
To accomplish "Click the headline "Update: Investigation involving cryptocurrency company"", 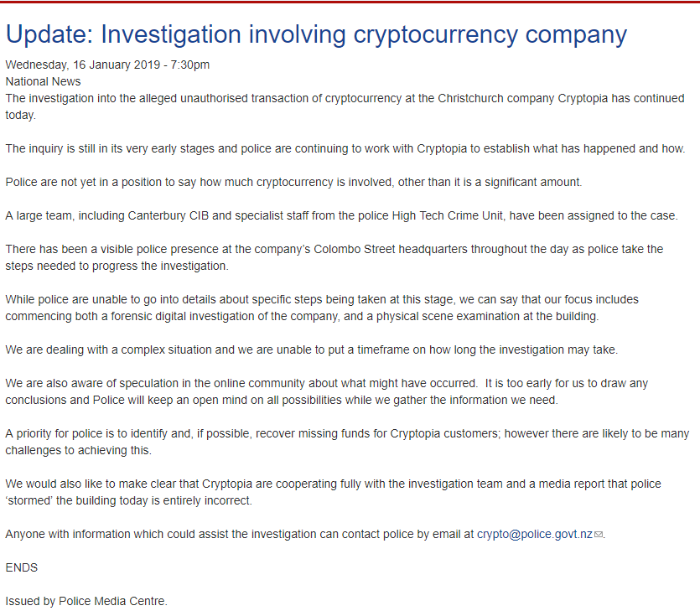I will pos(316,35).
